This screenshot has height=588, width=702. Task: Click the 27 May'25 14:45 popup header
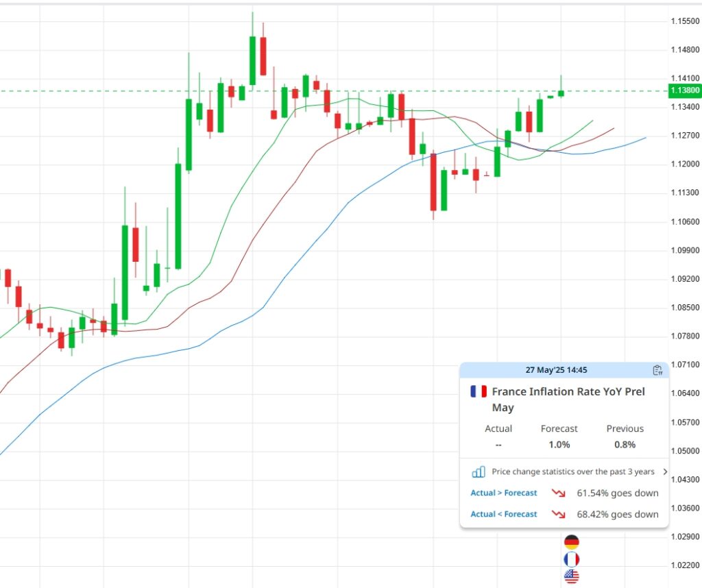click(x=556, y=370)
